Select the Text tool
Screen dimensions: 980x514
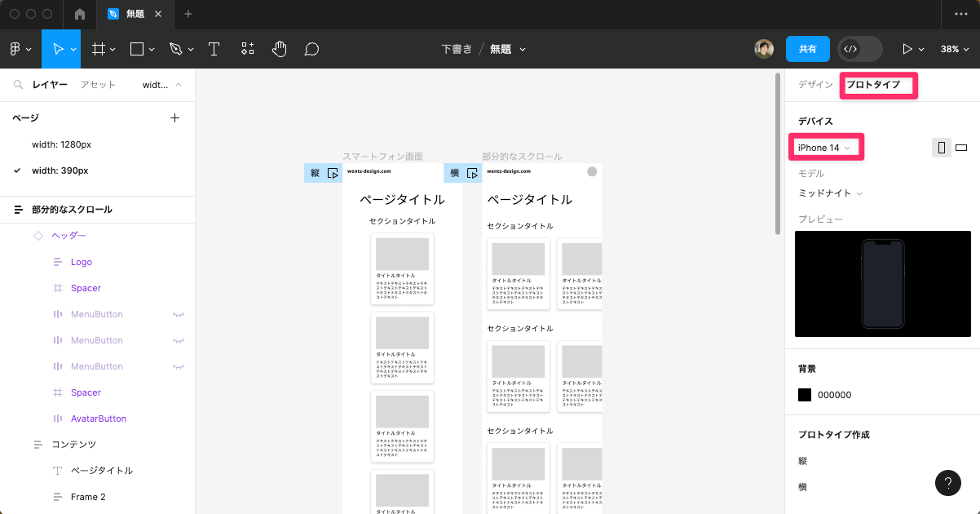214,49
